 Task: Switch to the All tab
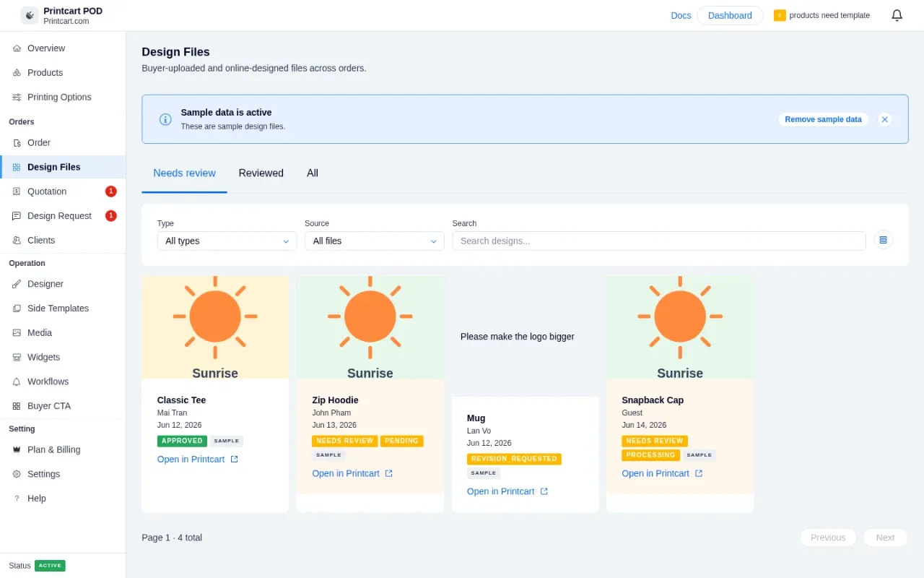click(x=313, y=173)
